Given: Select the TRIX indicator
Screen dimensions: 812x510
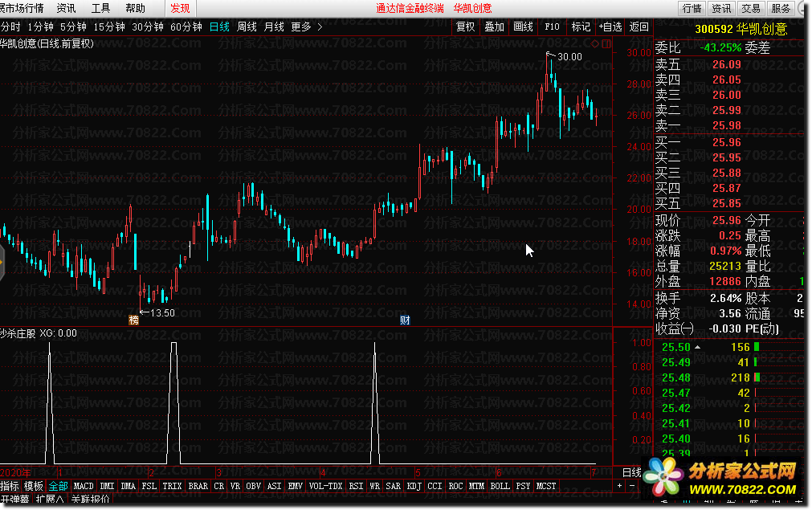Looking at the screenshot, I should [x=172, y=486].
